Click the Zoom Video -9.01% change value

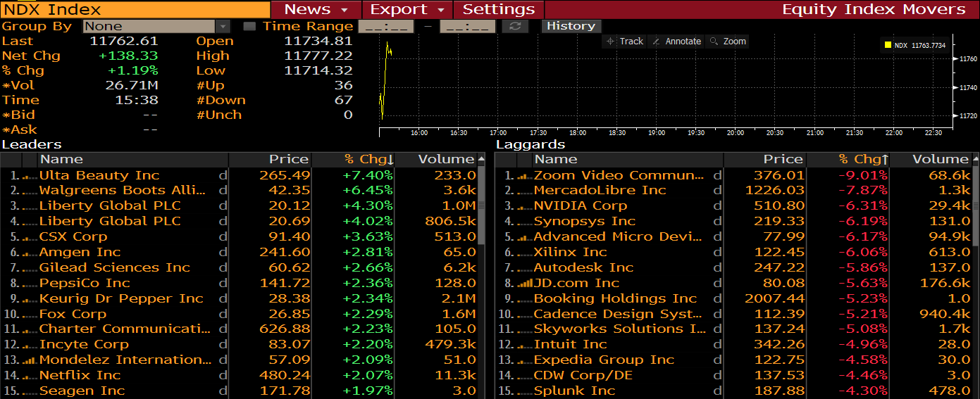[864, 176]
